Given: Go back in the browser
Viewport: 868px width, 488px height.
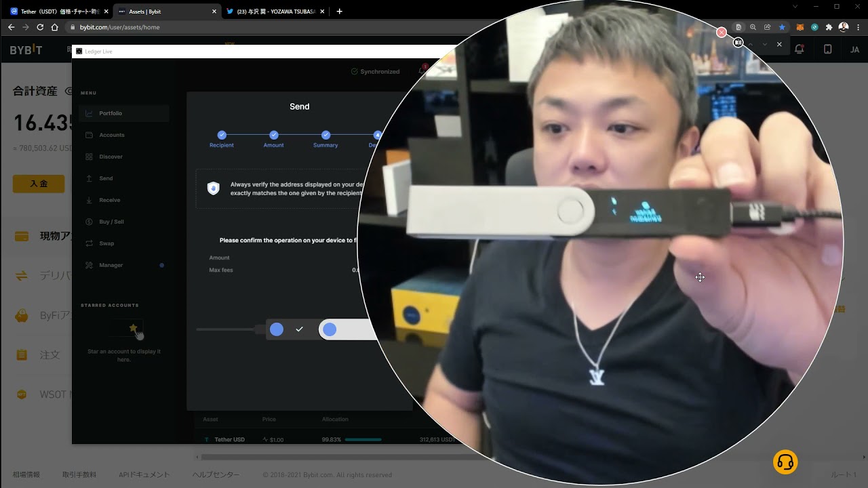Looking at the screenshot, I should pos(11,27).
